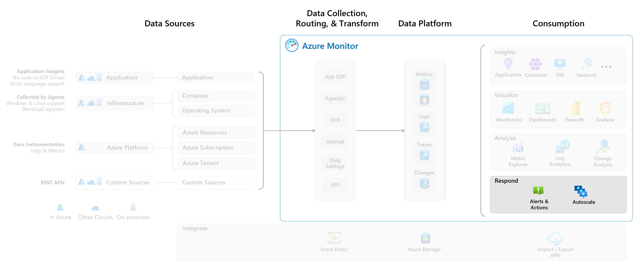The width and height of the screenshot is (644, 269).
Task: Click the Consumption heading
Action: pyautogui.click(x=558, y=24)
